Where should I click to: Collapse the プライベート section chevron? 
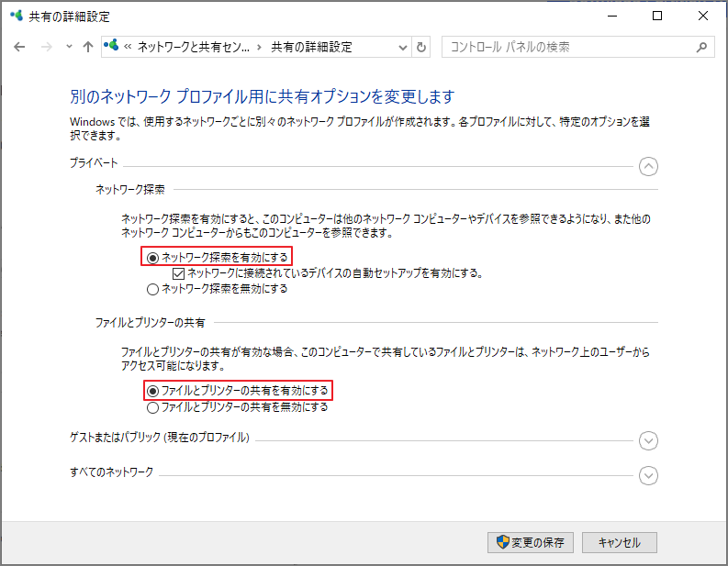[x=648, y=166]
